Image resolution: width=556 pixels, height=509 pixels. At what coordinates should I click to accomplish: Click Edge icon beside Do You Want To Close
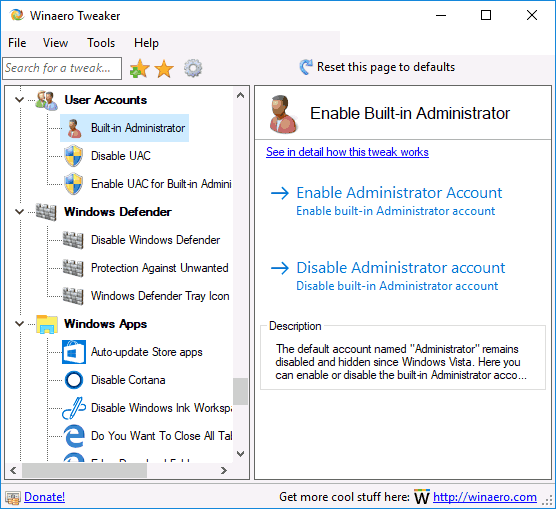point(74,436)
